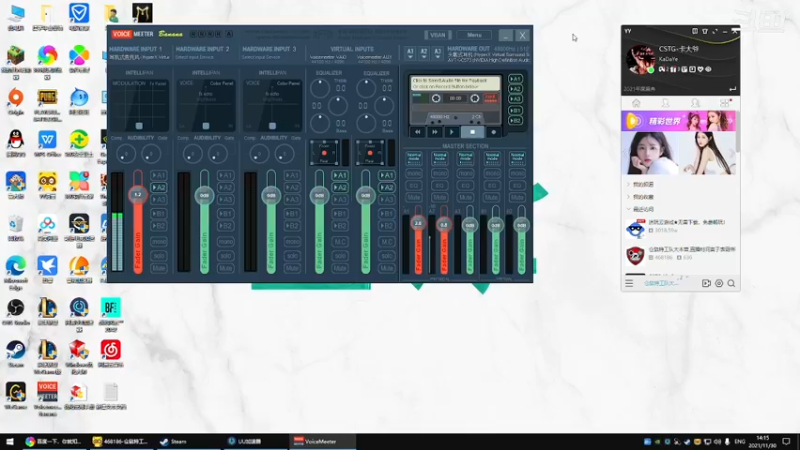Click the cassette Play button
Viewport: 800px width, 450px height.
tap(452, 132)
